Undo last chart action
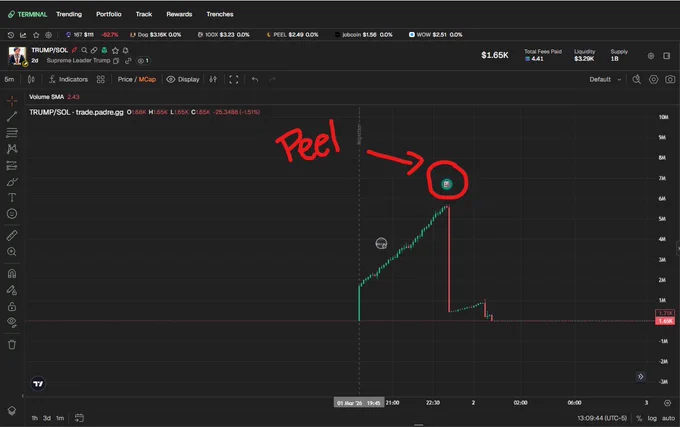 pos(255,79)
